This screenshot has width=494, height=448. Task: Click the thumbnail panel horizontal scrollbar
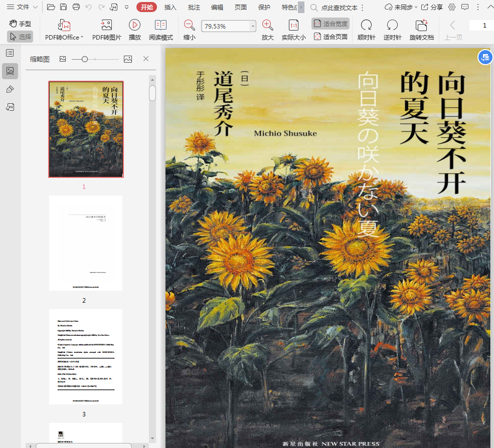pos(84,445)
